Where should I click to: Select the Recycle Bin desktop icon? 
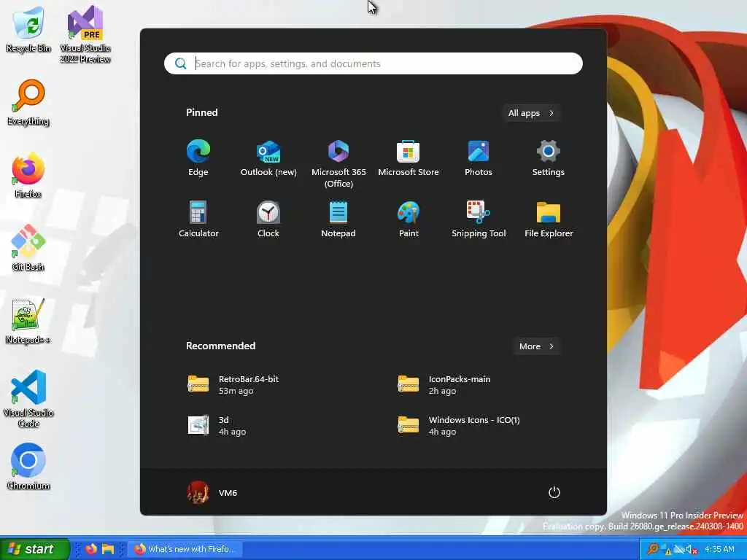(x=28, y=28)
